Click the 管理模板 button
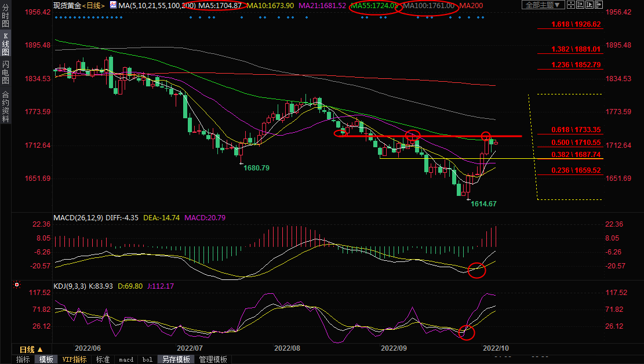The width and height of the screenshot is (644, 364). [213, 359]
